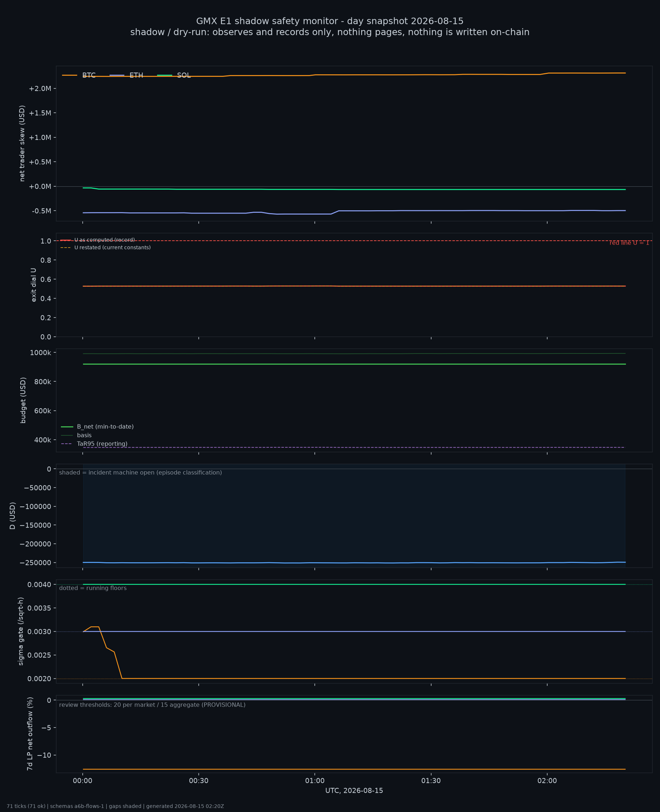
Task: Click the 'UTC, 2026-08-15' x-axis label
Action: [x=354, y=791]
